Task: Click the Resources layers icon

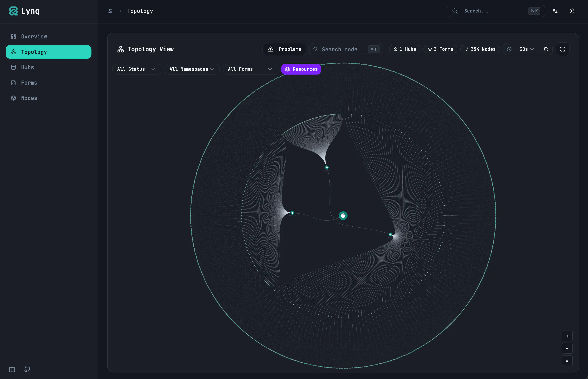Action: [x=287, y=69]
